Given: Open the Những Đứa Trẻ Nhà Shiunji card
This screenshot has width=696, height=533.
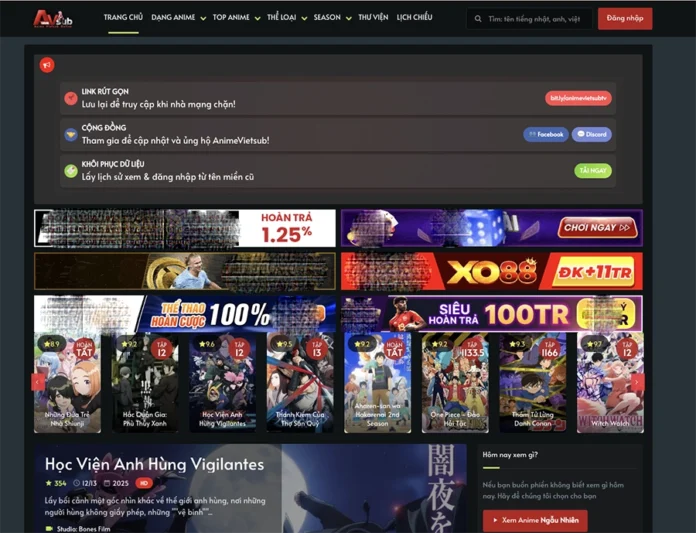Looking at the screenshot, I should 67,383.
